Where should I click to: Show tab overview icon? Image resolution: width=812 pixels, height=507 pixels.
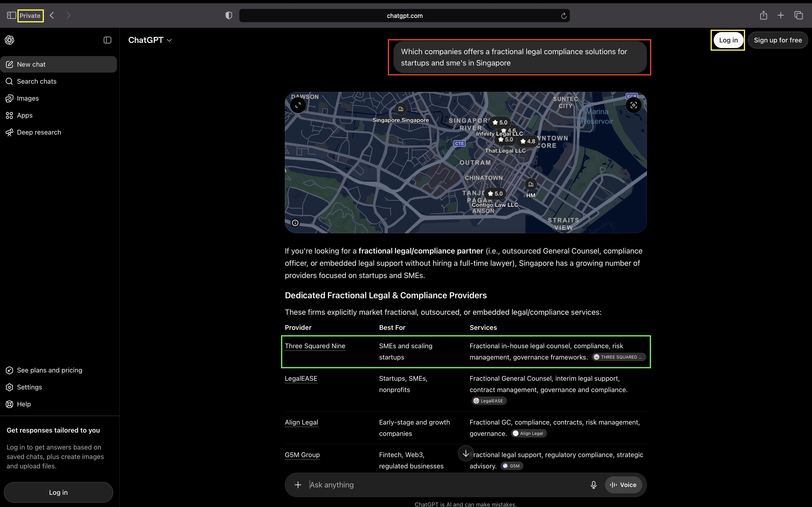click(x=799, y=15)
